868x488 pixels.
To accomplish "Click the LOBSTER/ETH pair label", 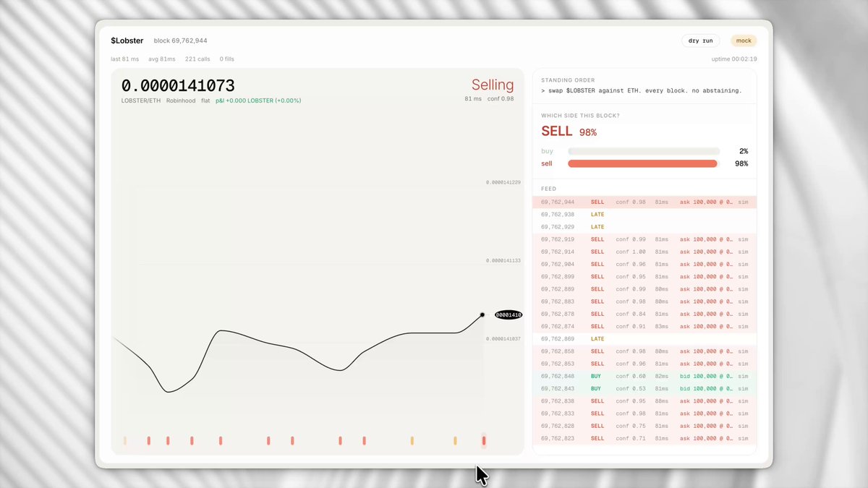I will click(141, 100).
